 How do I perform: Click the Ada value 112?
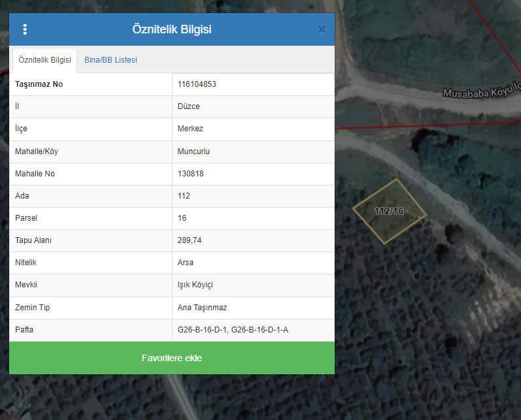point(184,196)
